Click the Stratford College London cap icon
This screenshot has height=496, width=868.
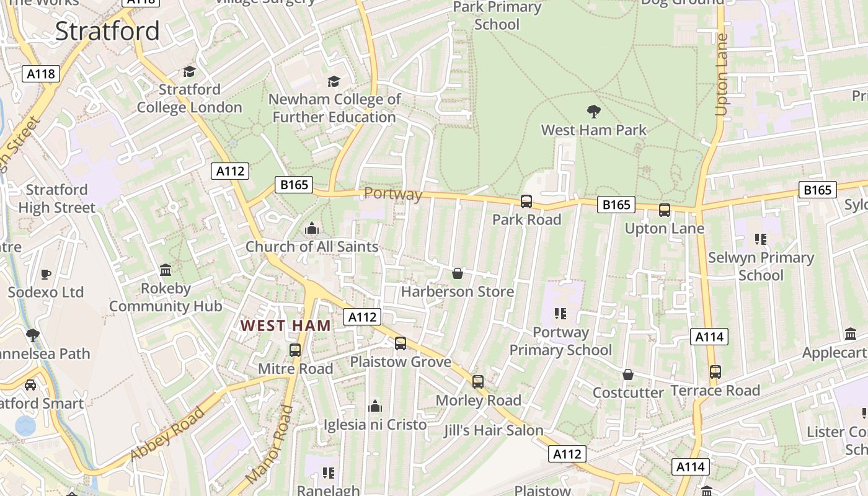(x=189, y=72)
